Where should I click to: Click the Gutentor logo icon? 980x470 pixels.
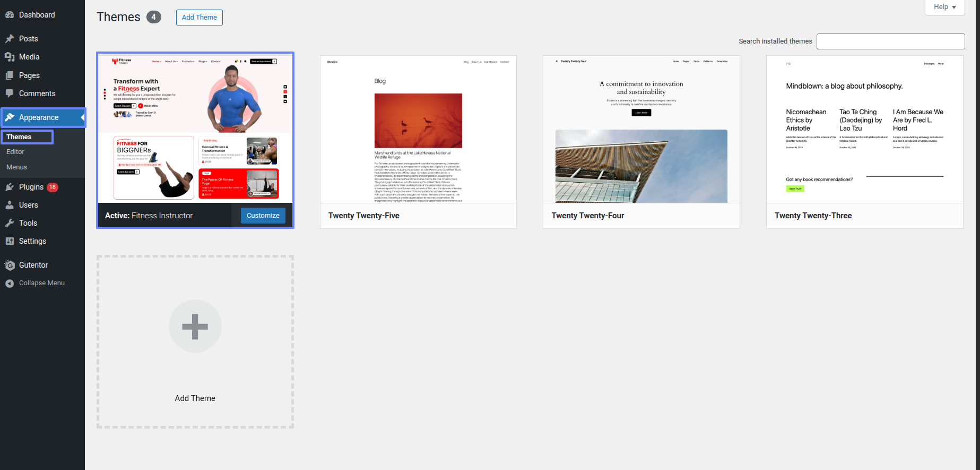(x=10, y=265)
